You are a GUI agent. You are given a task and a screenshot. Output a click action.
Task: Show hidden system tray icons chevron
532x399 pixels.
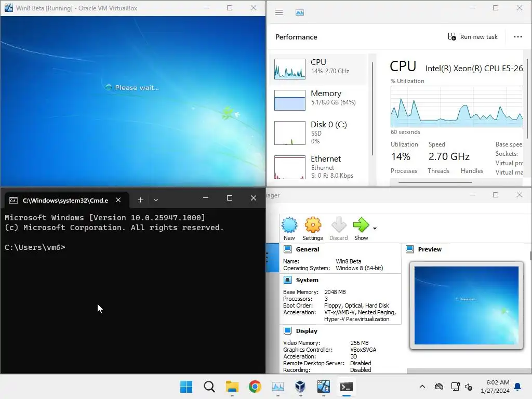(422, 387)
